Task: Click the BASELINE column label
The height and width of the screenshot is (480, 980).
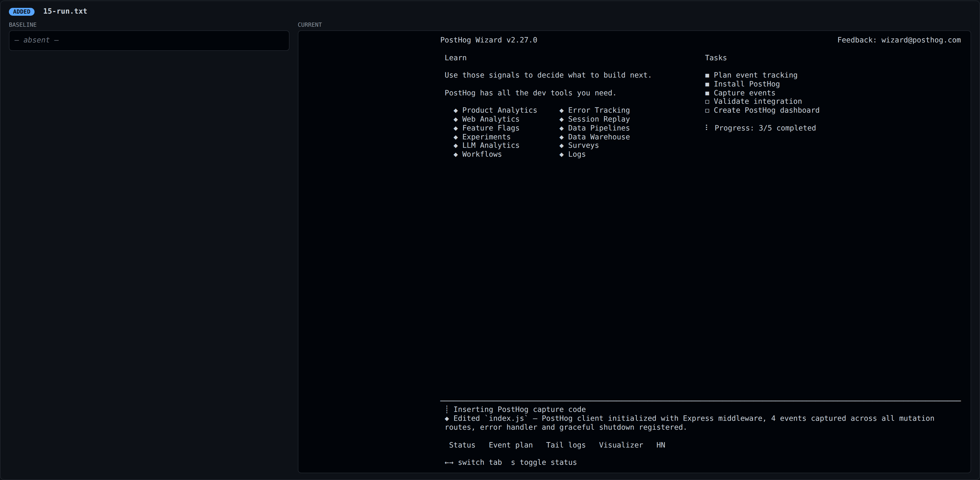Action: point(23,25)
